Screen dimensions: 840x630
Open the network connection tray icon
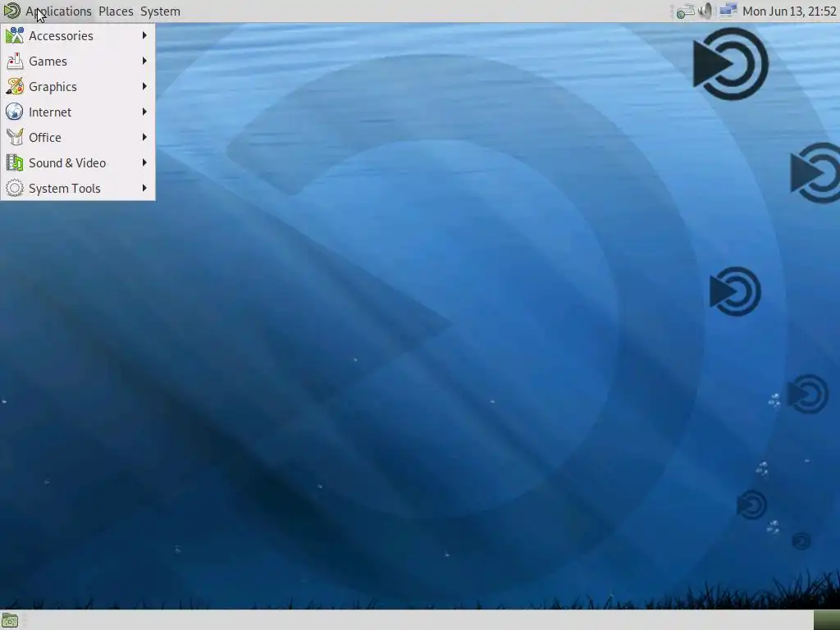[x=728, y=11]
